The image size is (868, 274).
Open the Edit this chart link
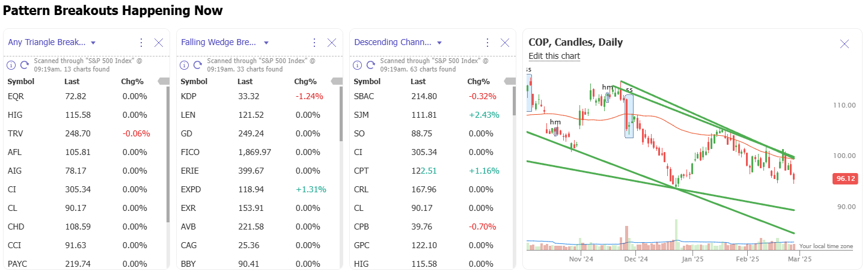[554, 56]
